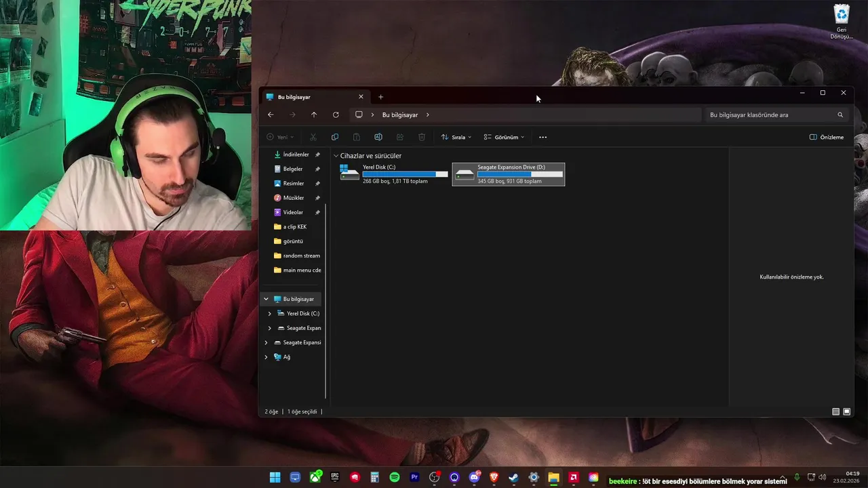The image size is (868, 488).
Task: Click the Back navigation arrow
Action: [x=271, y=115]
